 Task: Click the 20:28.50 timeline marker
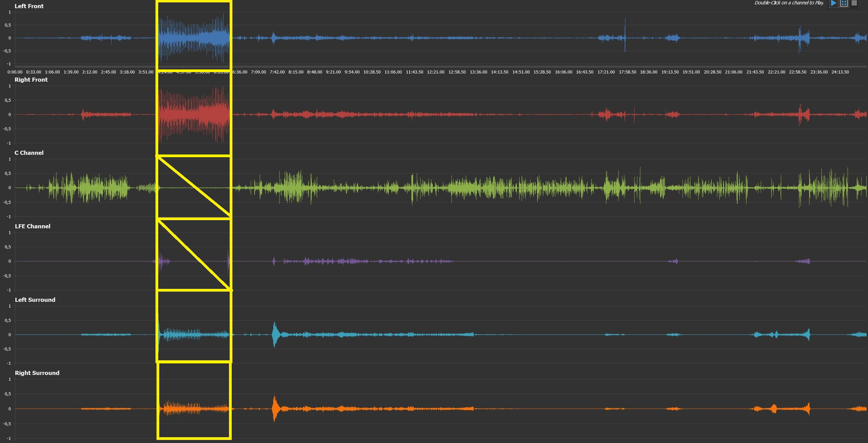click(713, 72)
